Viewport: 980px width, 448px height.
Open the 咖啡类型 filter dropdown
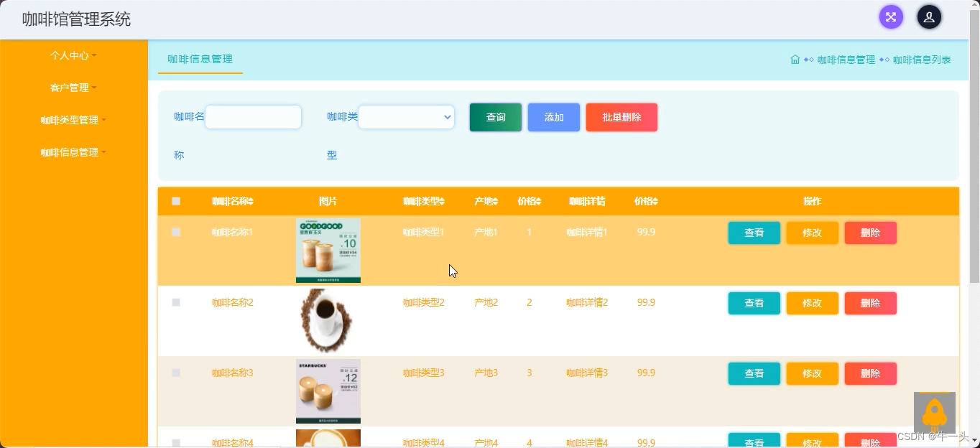pyautogui.click(x=406, y=117)
